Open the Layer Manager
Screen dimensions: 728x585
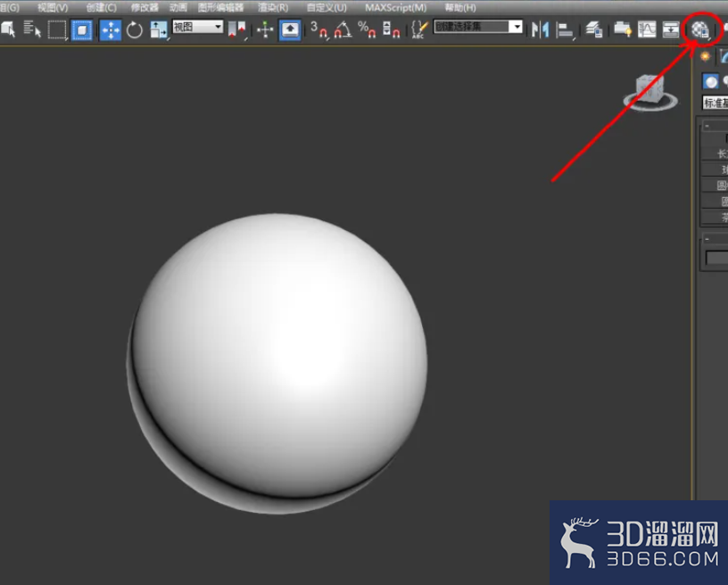tap(593, 29)
